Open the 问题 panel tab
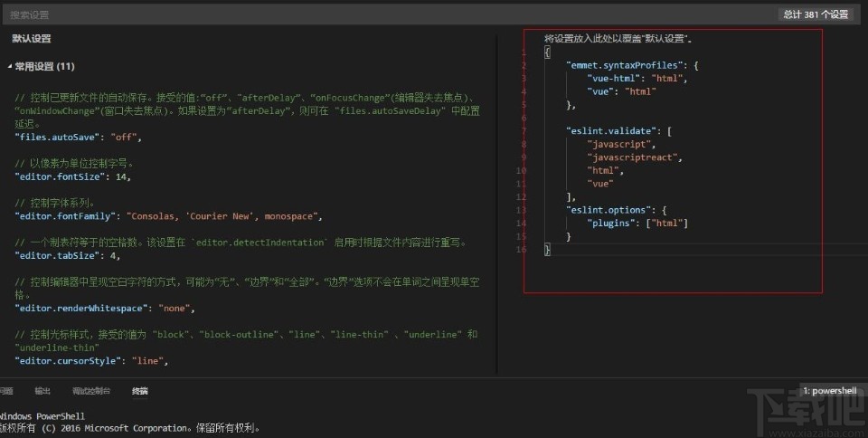The height and width of the screenshot is (438, 868). coord(6,391)
